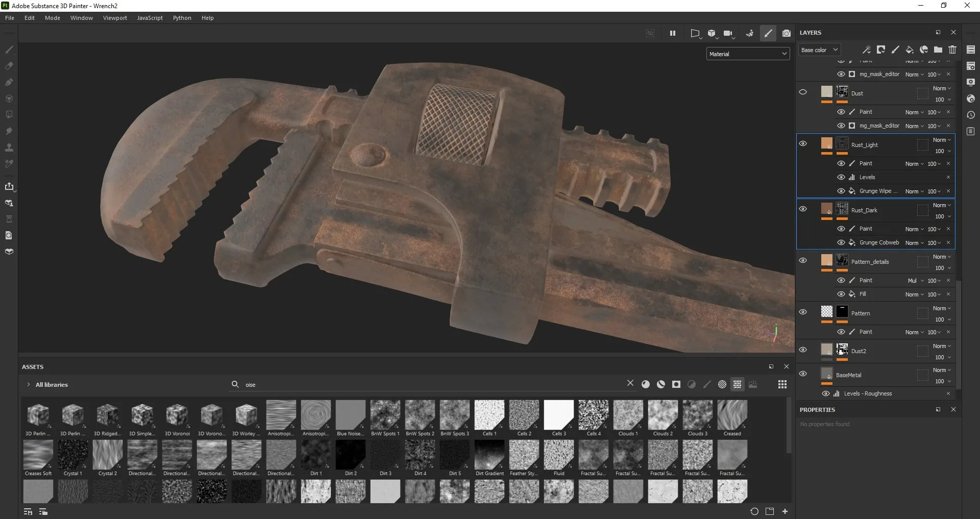Hide the Pattern_details layer
Image resolution: width=980 pixels, height=519 pixels.
(x=803, y=260)
